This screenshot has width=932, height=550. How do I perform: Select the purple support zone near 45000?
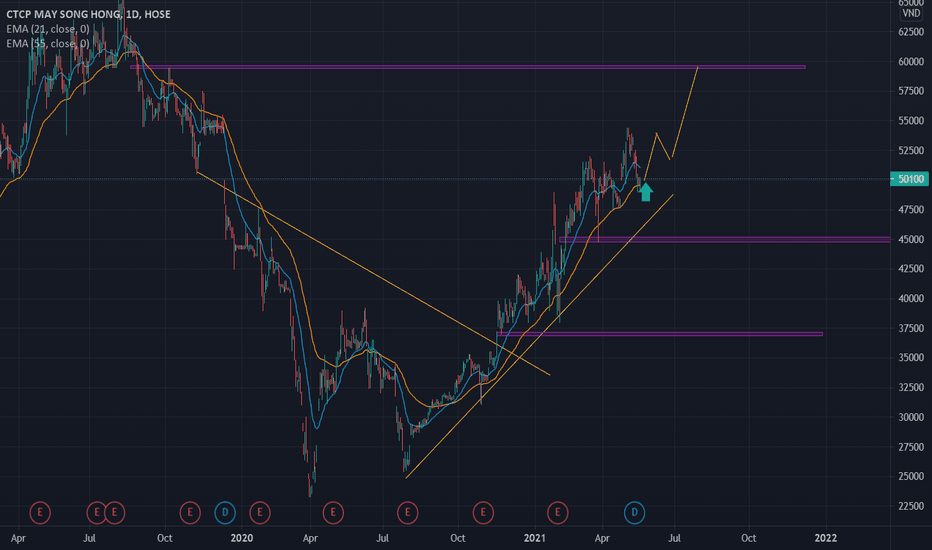tap(725, 240)
